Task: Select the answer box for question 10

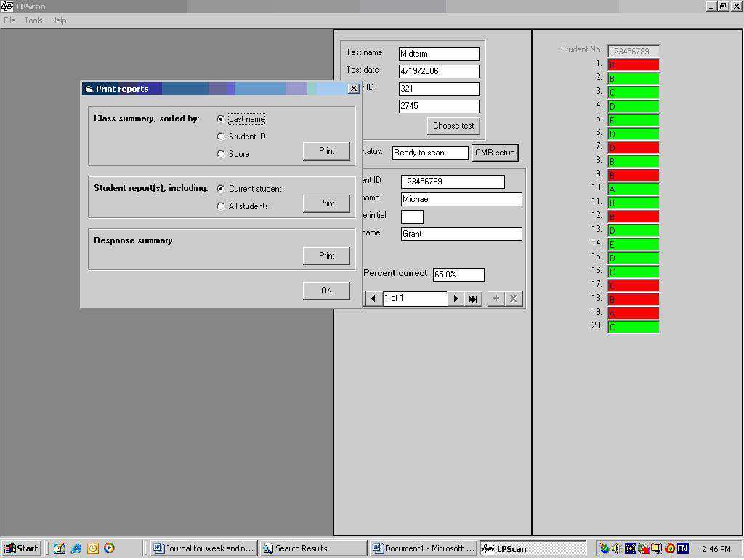Action: click(634, 189)
